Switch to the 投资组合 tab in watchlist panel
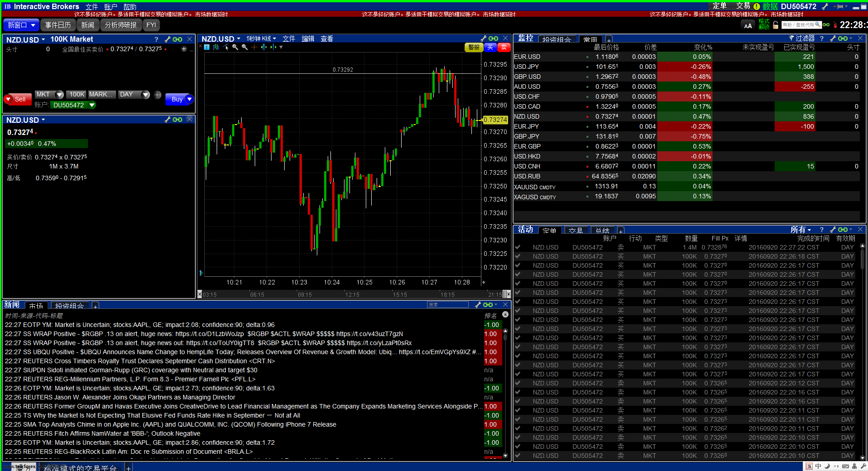 [557, 39]
